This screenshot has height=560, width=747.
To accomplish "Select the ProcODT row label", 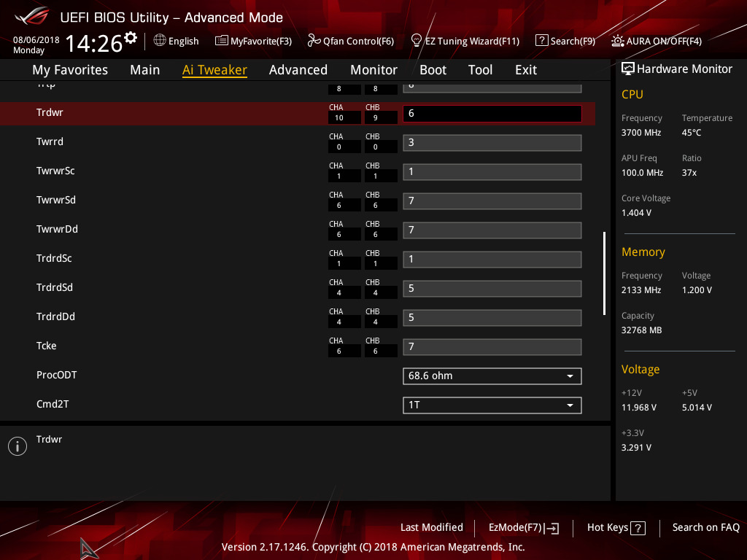I will click(56, 375).
